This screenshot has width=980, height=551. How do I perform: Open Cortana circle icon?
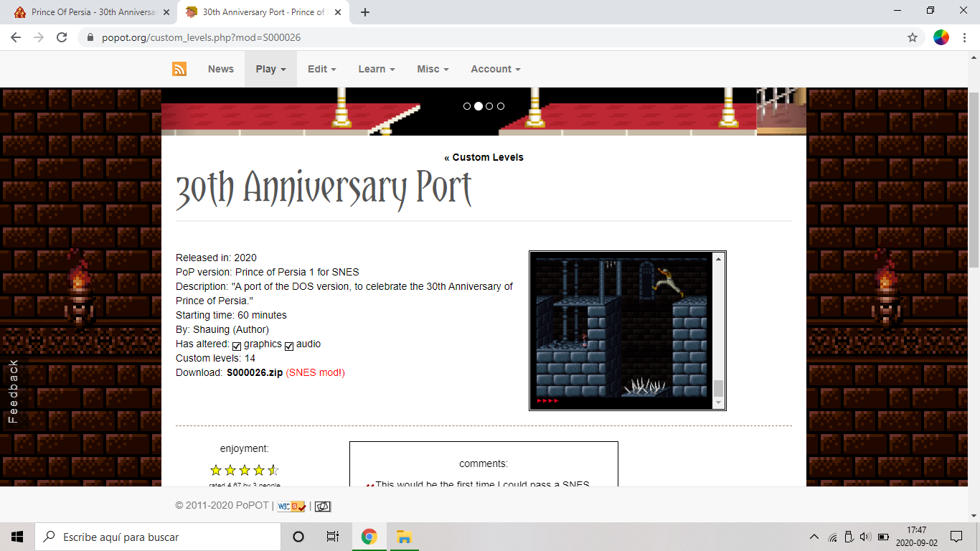(x=298, y=537)
